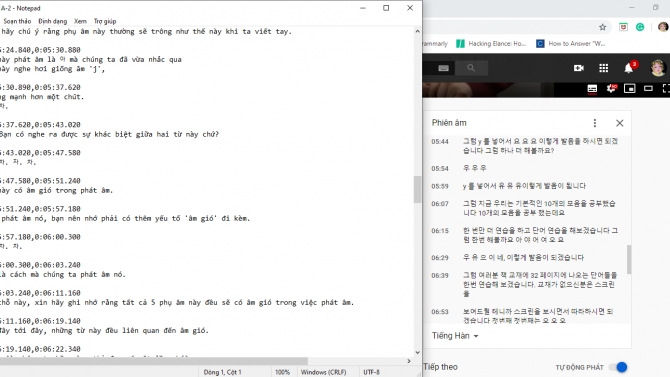Screen dimensions: 670x377
Task: Click the UTF-8 encoding status entry
Action: pos(371,372)
